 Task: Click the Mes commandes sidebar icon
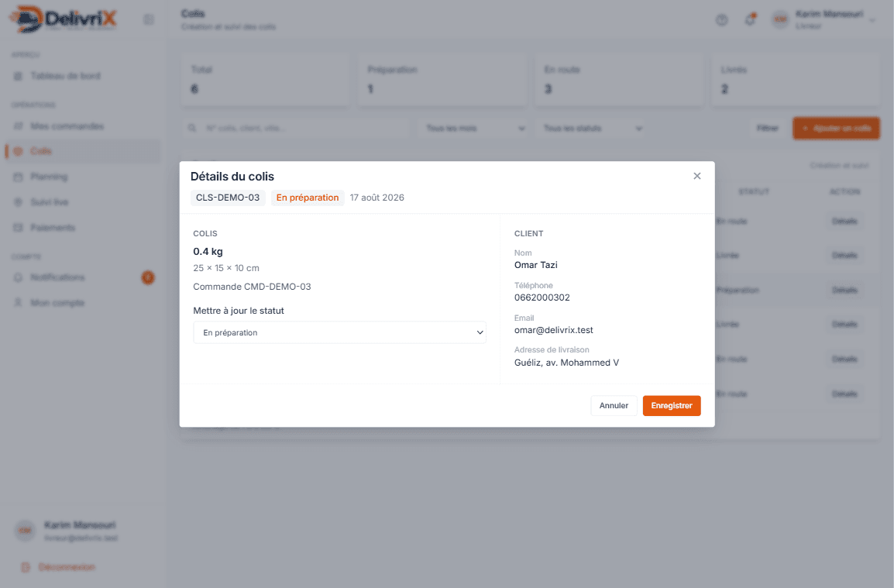(x=19, y=126)
